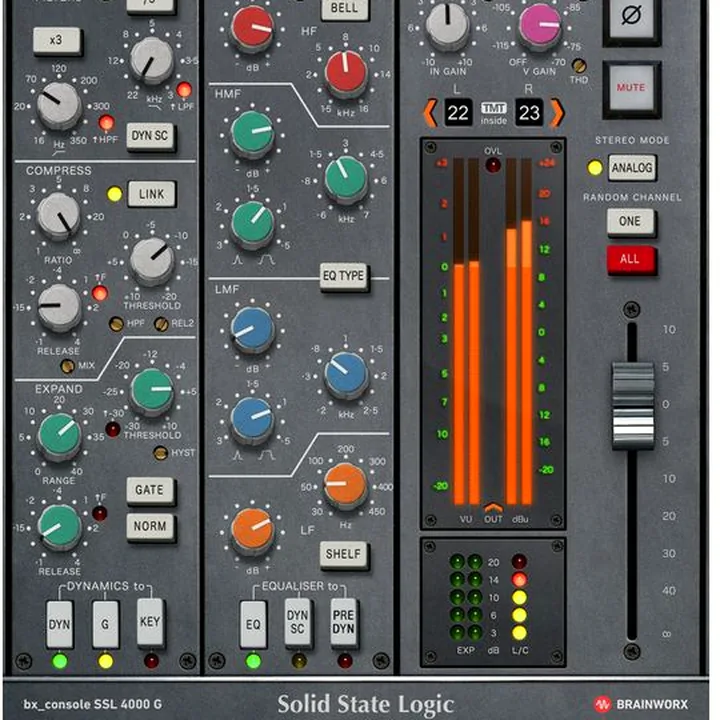Click the expander RELEASE green knob
Viewport: 720px width, 720px height.
(x=59, y=527)
